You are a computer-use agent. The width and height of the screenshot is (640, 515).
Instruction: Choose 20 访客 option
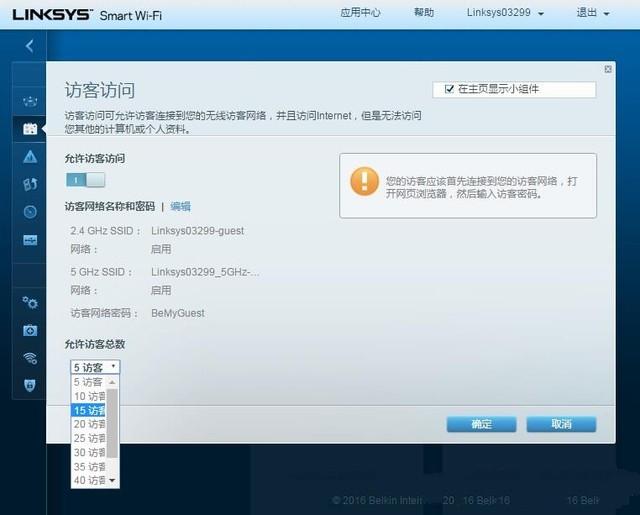[x=89, y=424]
